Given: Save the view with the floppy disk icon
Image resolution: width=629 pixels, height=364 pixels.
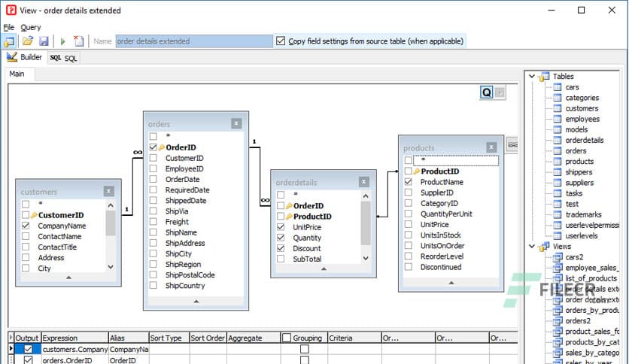Looking at the screenshot, I should tap(44, 41).
